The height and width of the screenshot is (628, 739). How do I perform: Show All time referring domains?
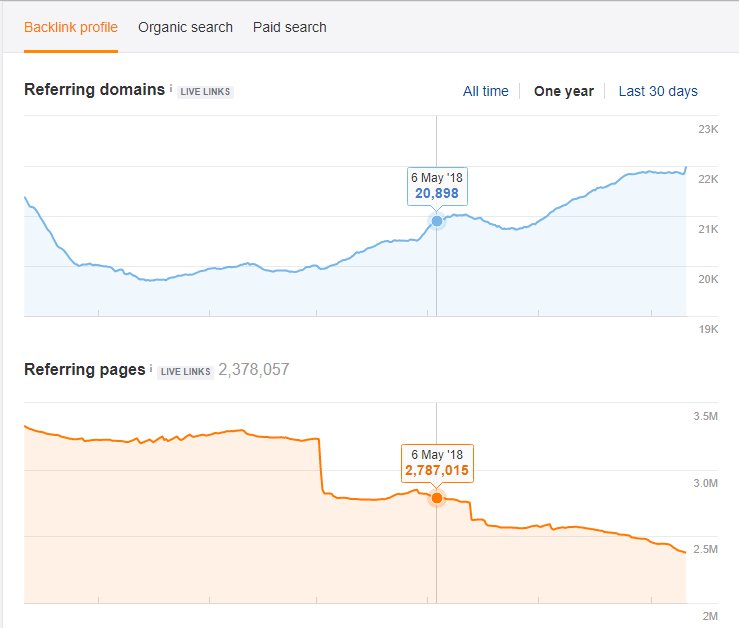point(485,91)
